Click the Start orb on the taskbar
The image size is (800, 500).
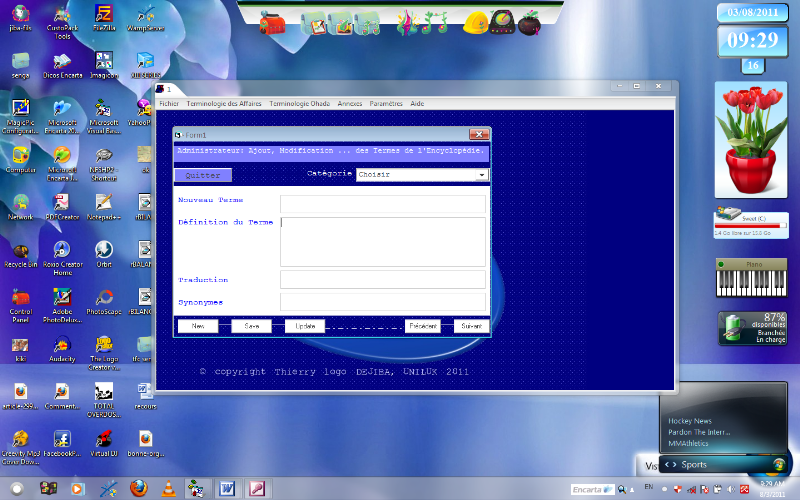pos(17,489)
